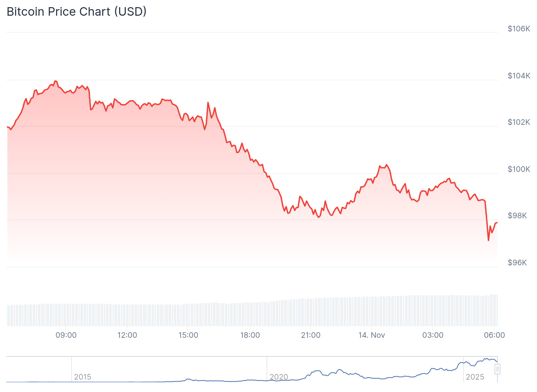The image size is (537, 392).
Task: Click the 14. Nov date label
Action: [372, 335]
